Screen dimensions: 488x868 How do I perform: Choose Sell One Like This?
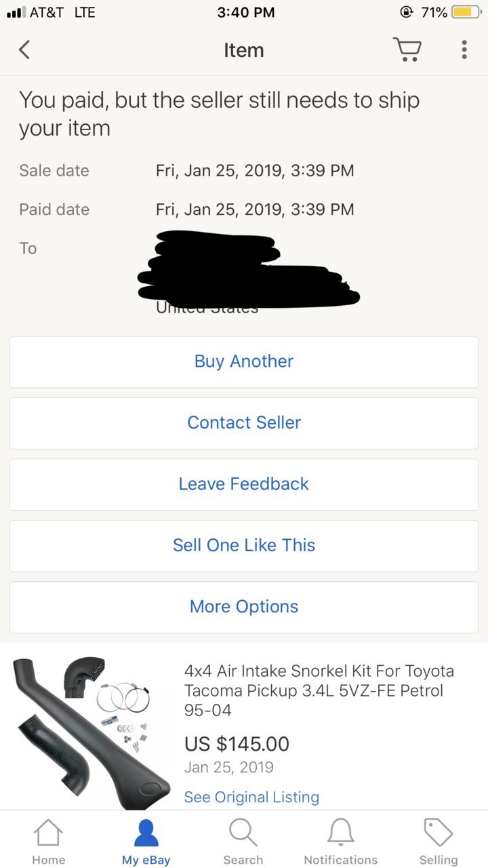click(x=244, y=545)
